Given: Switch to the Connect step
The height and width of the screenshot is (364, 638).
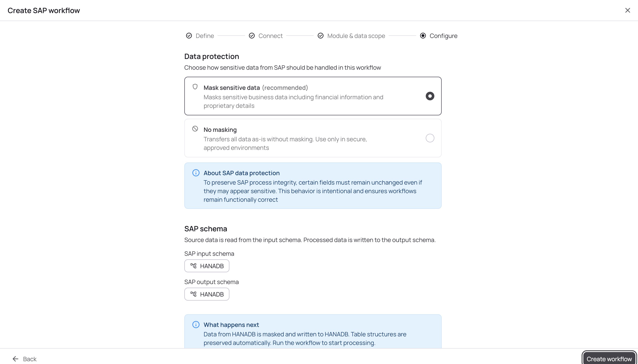Looking at the screenshot, I should (271, 36).
